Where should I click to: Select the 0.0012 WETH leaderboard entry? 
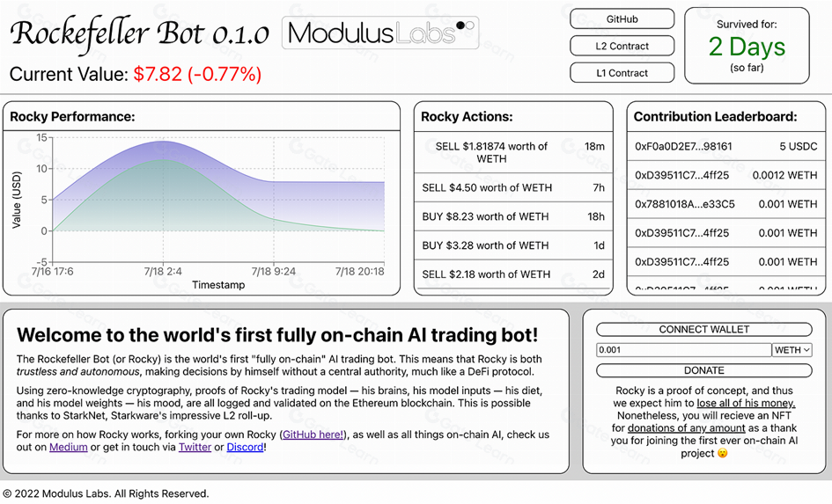click(x=725, y=175)
